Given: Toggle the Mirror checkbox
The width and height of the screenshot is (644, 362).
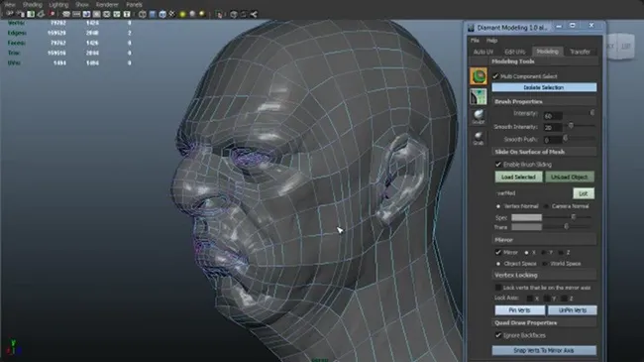Looking at the screenshot, I should pos(498,252).
